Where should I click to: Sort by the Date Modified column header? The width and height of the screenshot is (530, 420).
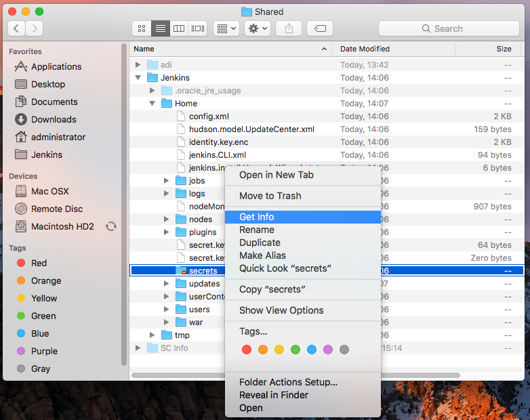coord(394,49)
